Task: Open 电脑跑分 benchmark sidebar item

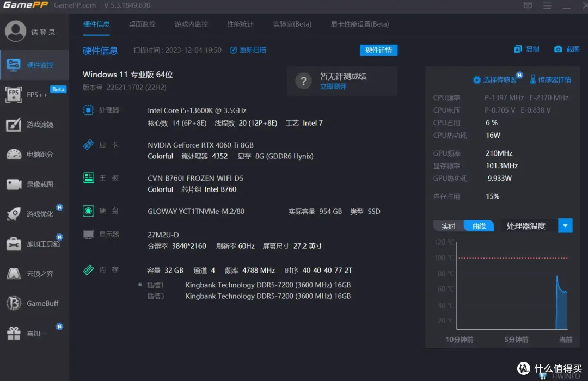Action: [x=34, y=154]
